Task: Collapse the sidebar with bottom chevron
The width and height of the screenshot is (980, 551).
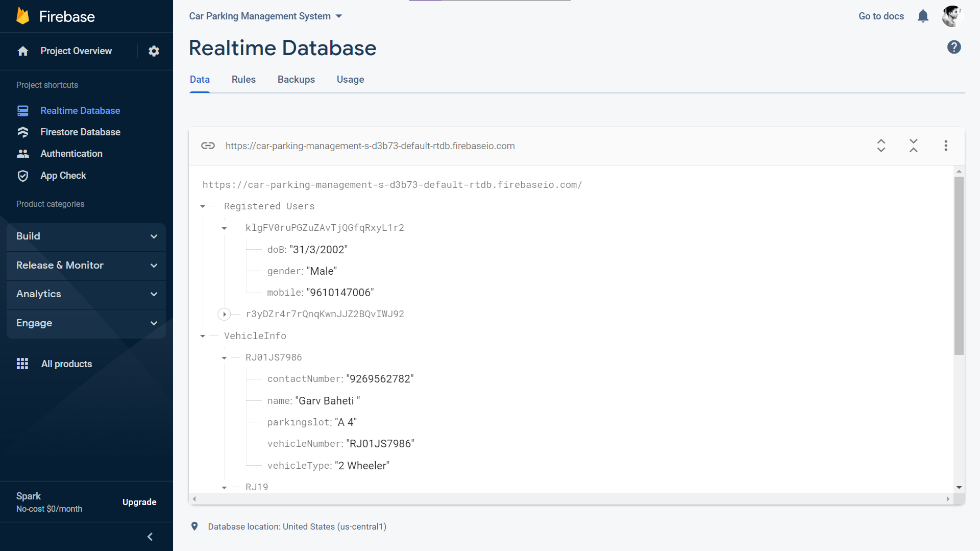Action: [150, 537]
